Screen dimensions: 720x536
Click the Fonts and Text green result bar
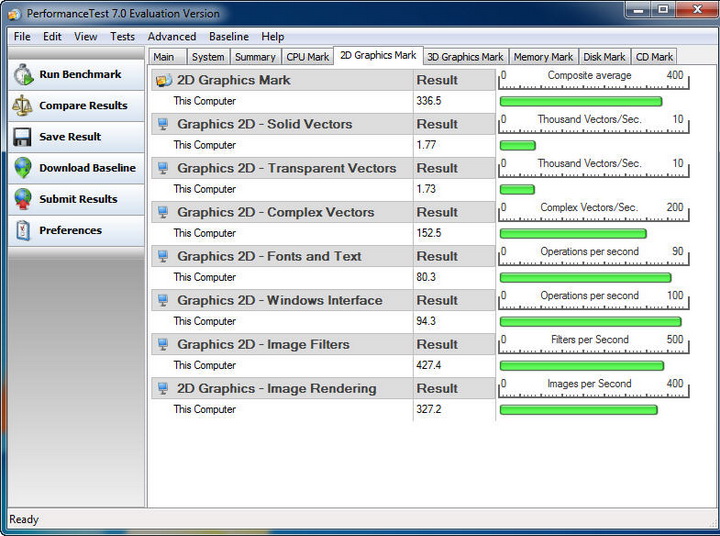coord(585,277)
